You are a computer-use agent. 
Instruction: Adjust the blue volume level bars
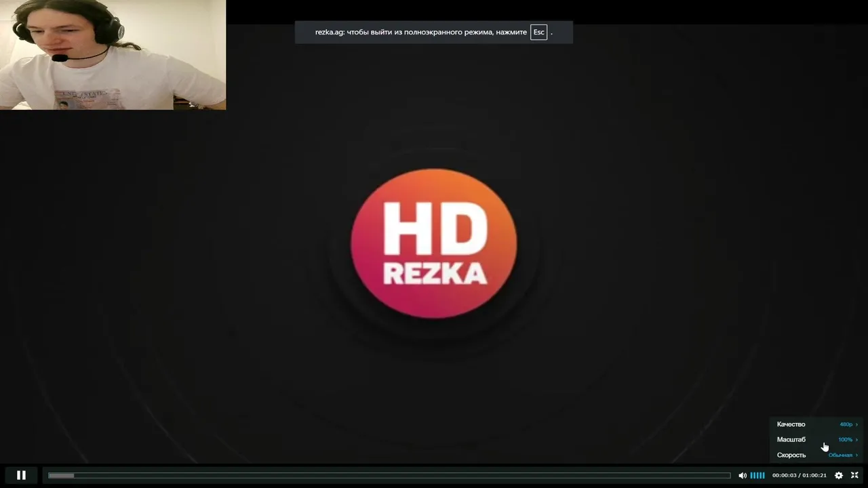point(757,476)
